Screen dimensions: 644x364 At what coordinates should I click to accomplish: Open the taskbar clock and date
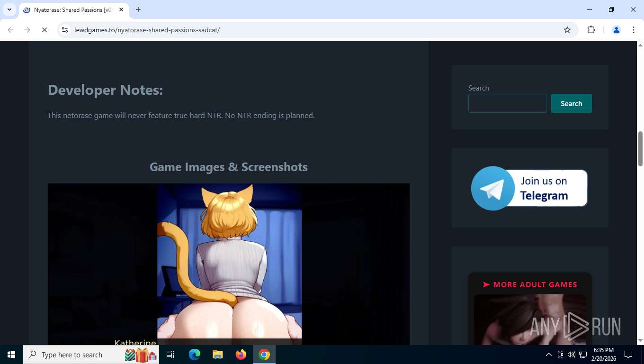[x=603, y=355]
